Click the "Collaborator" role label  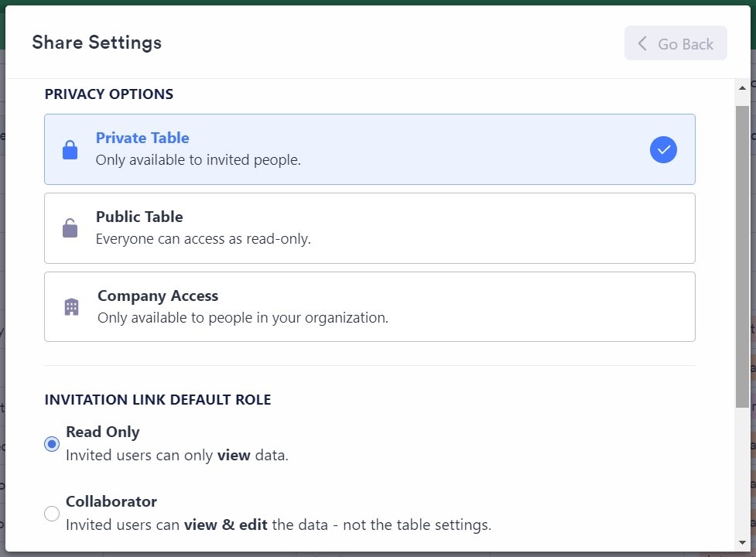(111, 501)
